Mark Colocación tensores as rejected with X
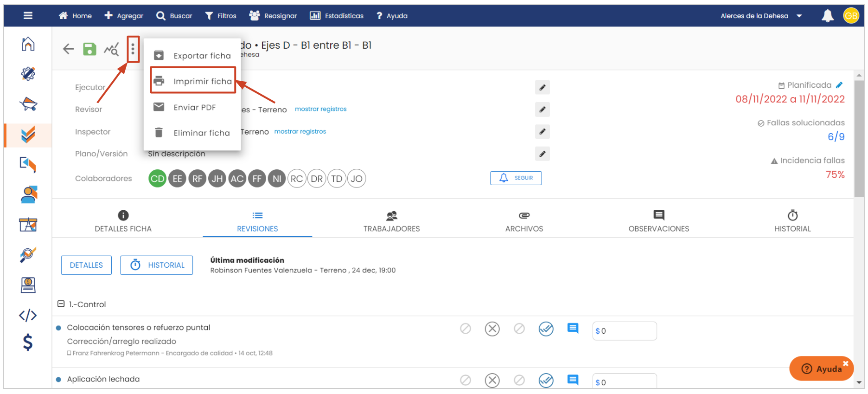This screenshot has width=868, height=394. pos(492,329)
